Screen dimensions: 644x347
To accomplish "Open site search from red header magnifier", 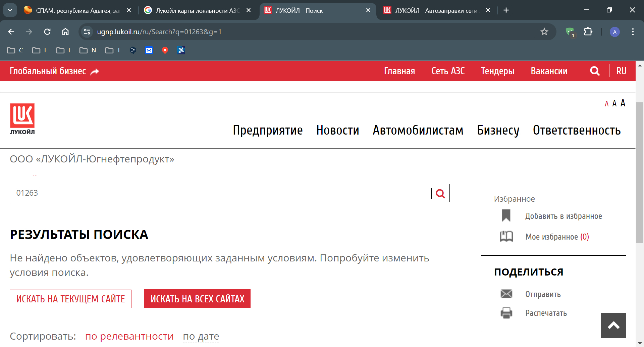I will tap(595, 71).
